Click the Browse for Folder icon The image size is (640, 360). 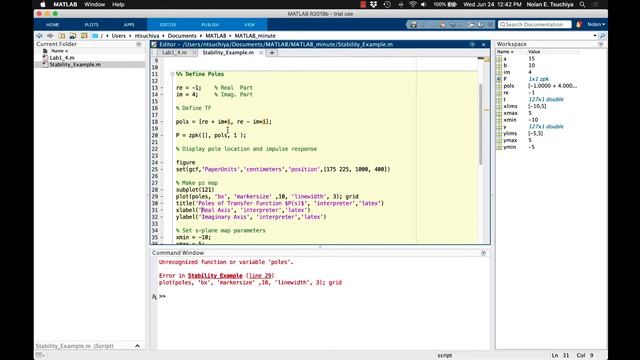click(73, 36)
